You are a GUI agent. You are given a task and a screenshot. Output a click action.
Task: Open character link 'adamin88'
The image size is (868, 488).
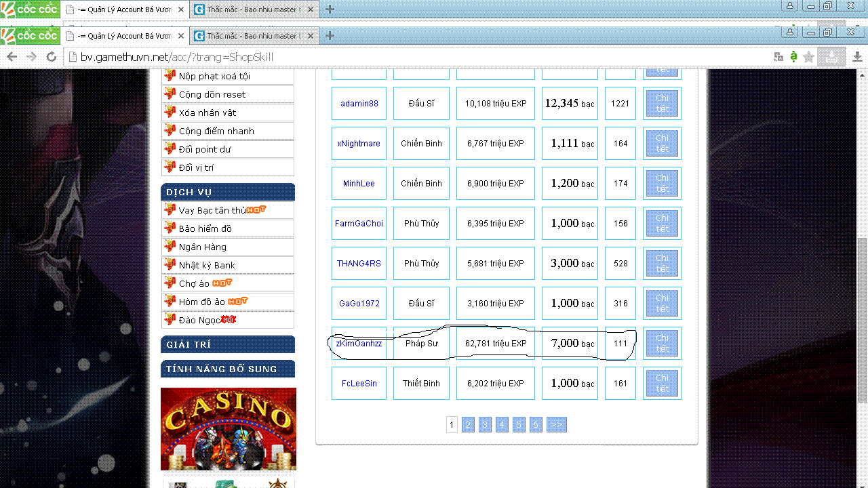coord(359,104)
